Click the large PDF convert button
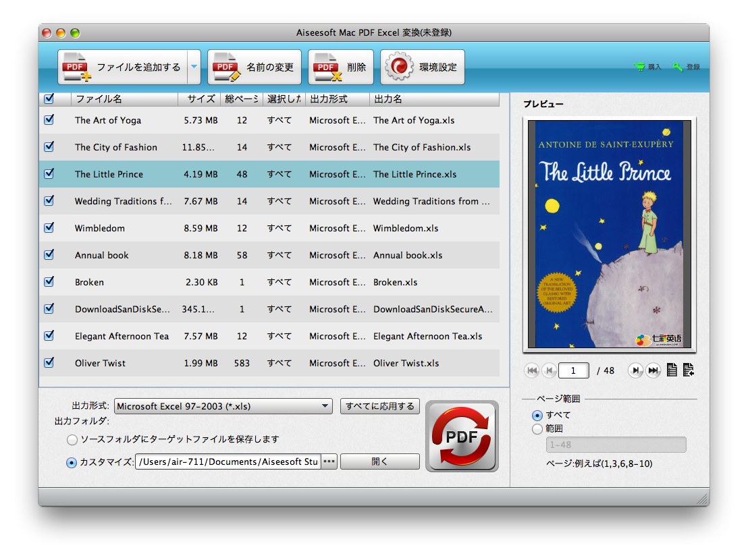 462,436
